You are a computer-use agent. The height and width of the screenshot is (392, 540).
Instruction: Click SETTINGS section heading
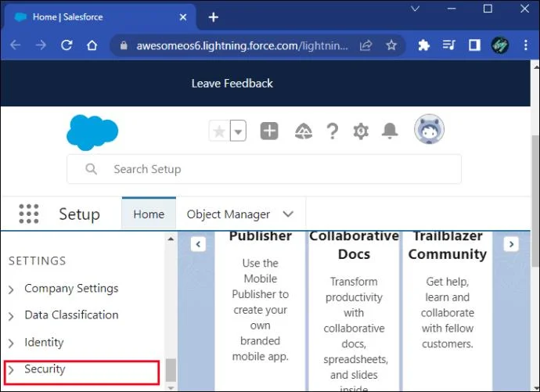click(38, 261)
